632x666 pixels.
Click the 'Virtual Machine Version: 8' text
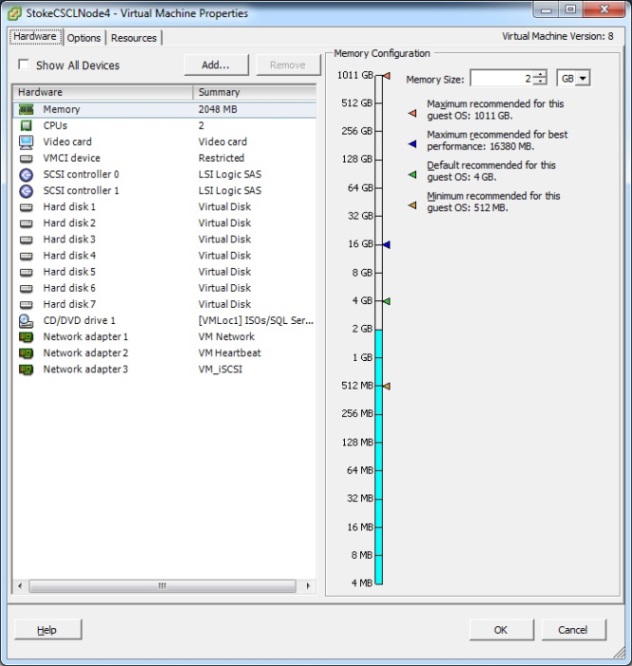pos(558,37)
